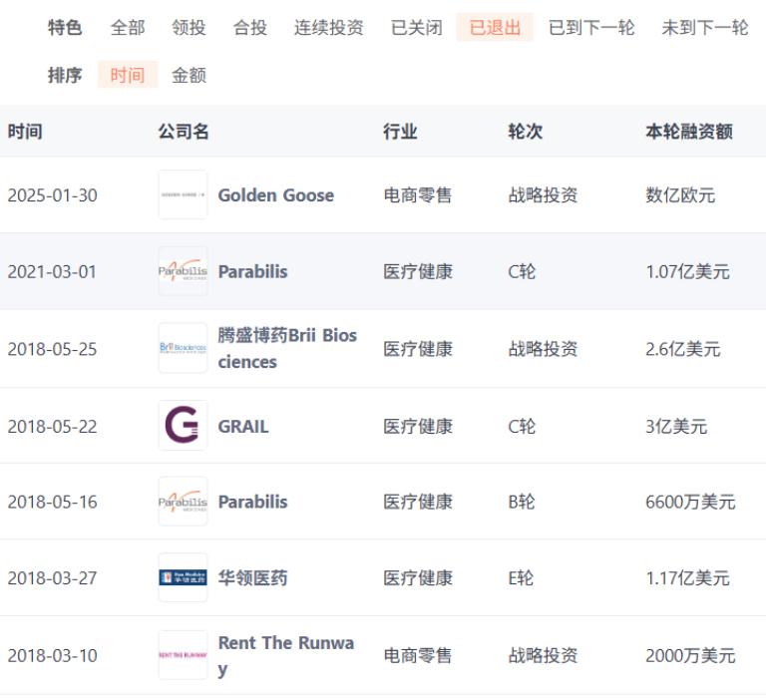Filter by 合投 investments

click(x=250, y=27)
